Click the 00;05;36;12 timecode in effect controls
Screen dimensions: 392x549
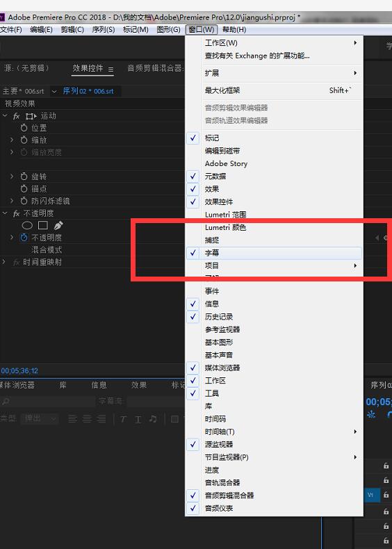tap(19, 371)
